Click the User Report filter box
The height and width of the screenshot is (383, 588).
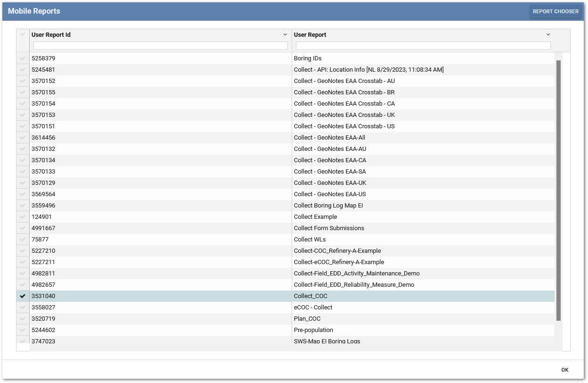click(423, 45)
